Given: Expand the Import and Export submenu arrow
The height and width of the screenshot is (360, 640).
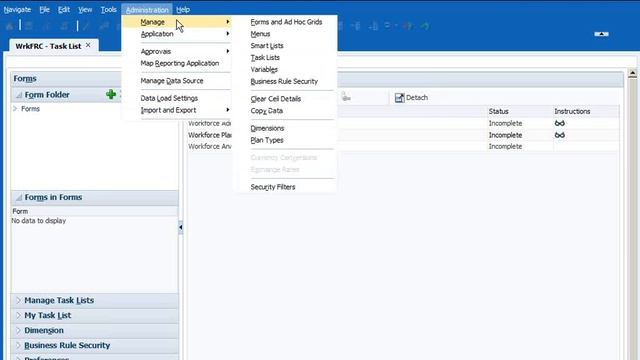Looking at the screenshot, I should (x=228, y=110).
